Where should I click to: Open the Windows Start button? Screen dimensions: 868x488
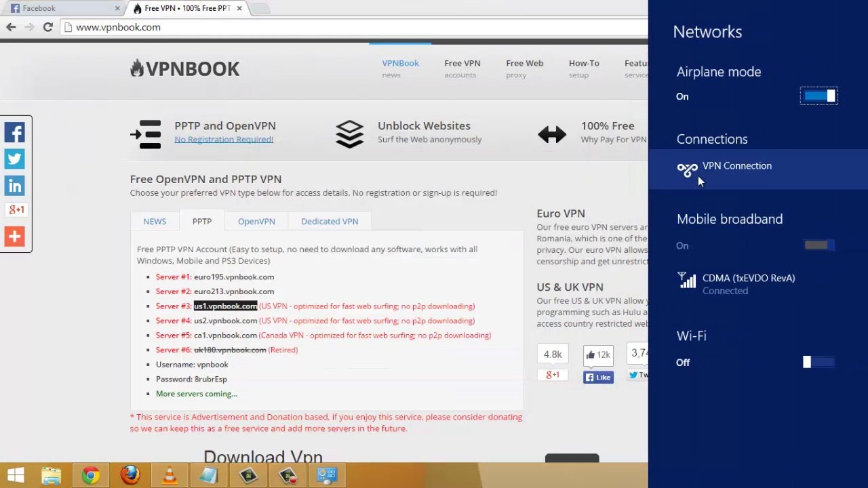pos(15,475)
